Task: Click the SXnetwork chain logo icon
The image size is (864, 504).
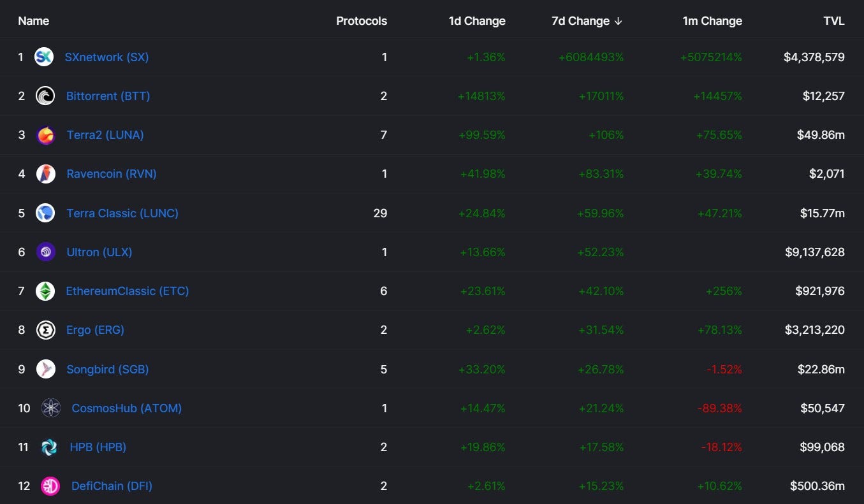Action: click(44, 57)
